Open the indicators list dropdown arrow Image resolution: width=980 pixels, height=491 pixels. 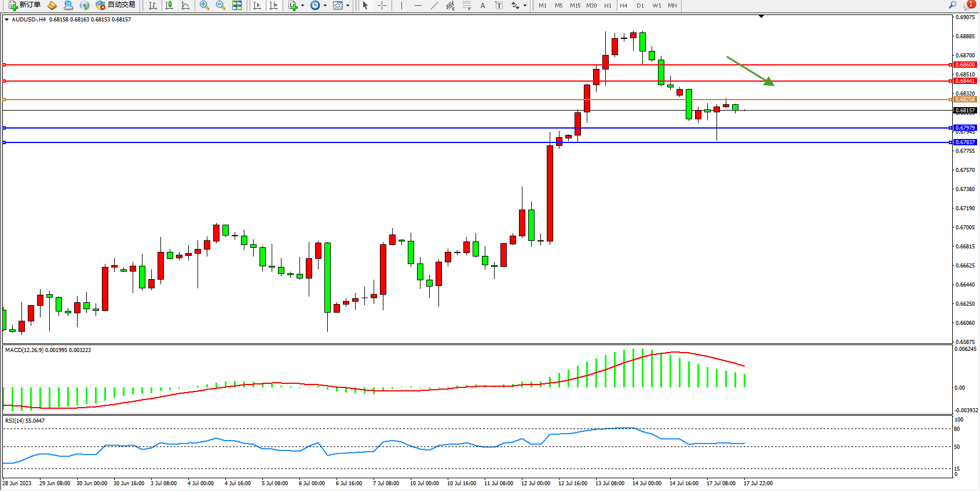pos(302,5)
